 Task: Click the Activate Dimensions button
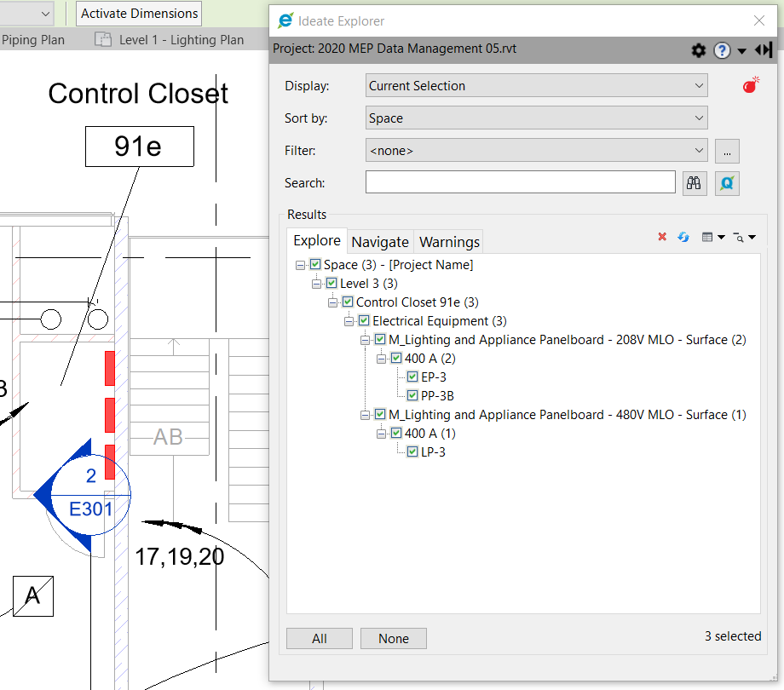pyautogui.click(x=140, y=14)
